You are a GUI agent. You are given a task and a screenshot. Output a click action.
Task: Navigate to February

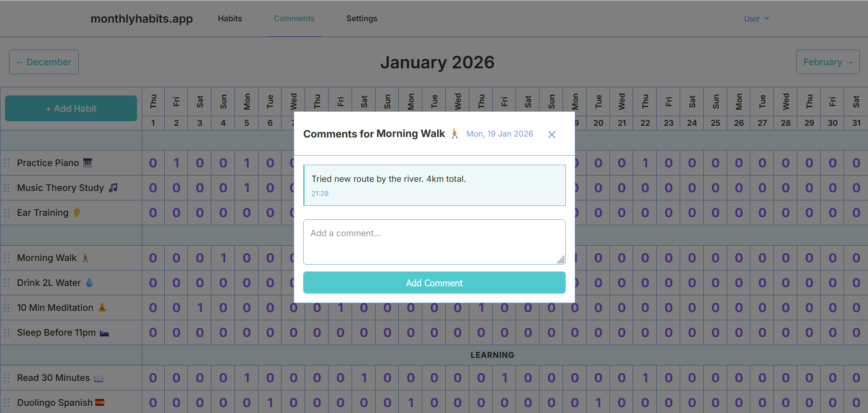(827, 62)
